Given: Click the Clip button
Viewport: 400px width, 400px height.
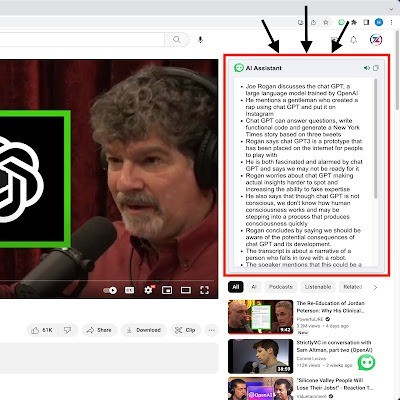Looking at the screenshot, I should point(185,330).
